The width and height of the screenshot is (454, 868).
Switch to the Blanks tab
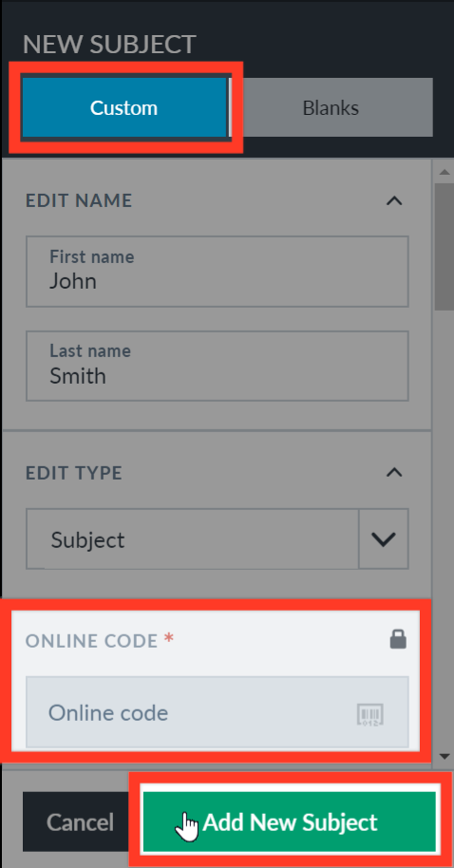click(331, 107)
